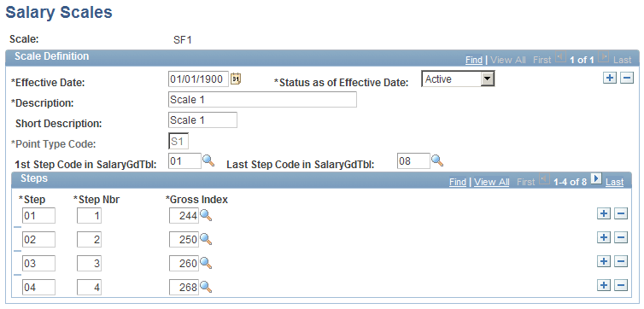
Task: Click the Salary Scales page title
Action: (59, 12)
